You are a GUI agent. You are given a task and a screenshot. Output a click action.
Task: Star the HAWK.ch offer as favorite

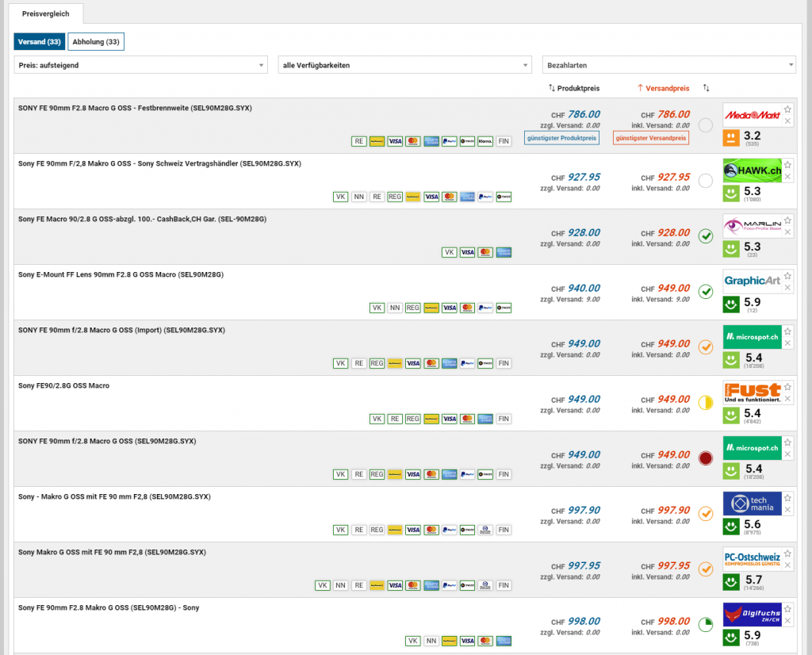click(787, 165)
